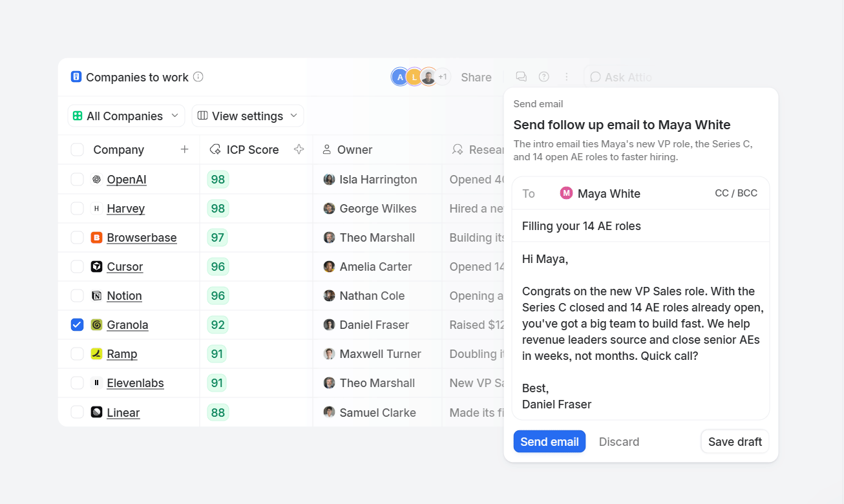This screenshot has height=504, width=844.
Task: Click the sparkle icon in ICP Score header
Action: click(299, 149)
